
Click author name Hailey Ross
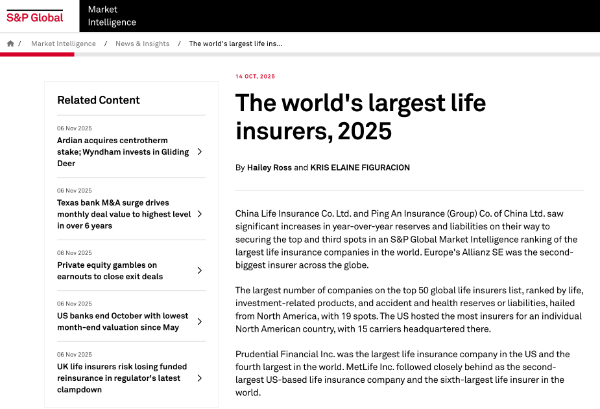coord(269,168)
